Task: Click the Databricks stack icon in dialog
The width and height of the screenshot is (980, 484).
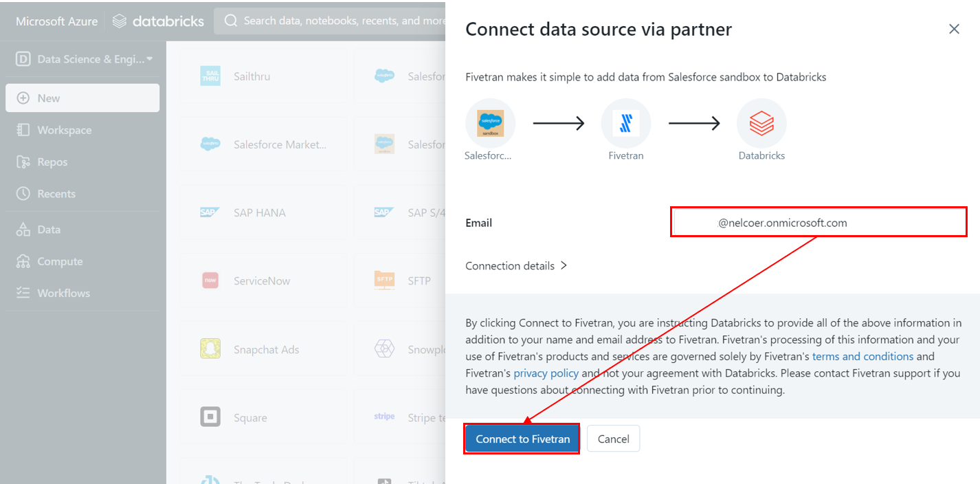Action: (761, 124)
